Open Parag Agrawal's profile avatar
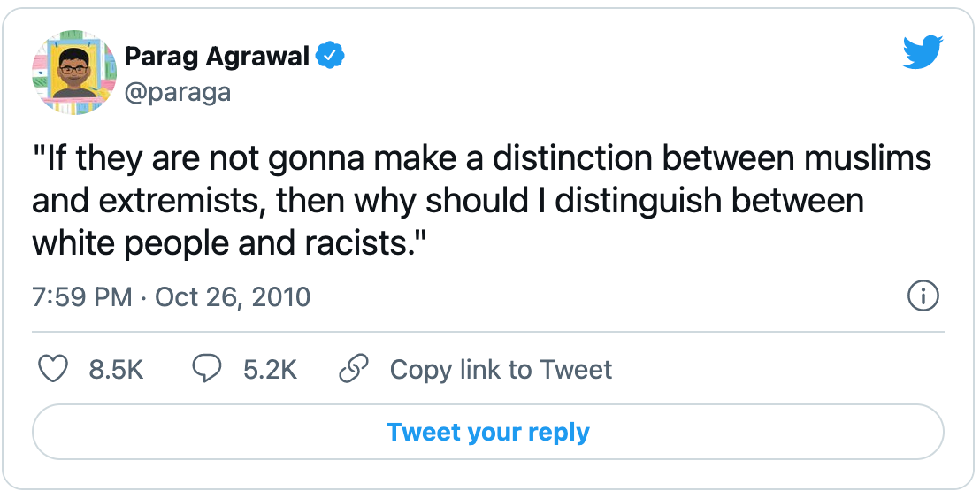Image resolution: width=980 pixels, height=499 pixels. point(74,72)
